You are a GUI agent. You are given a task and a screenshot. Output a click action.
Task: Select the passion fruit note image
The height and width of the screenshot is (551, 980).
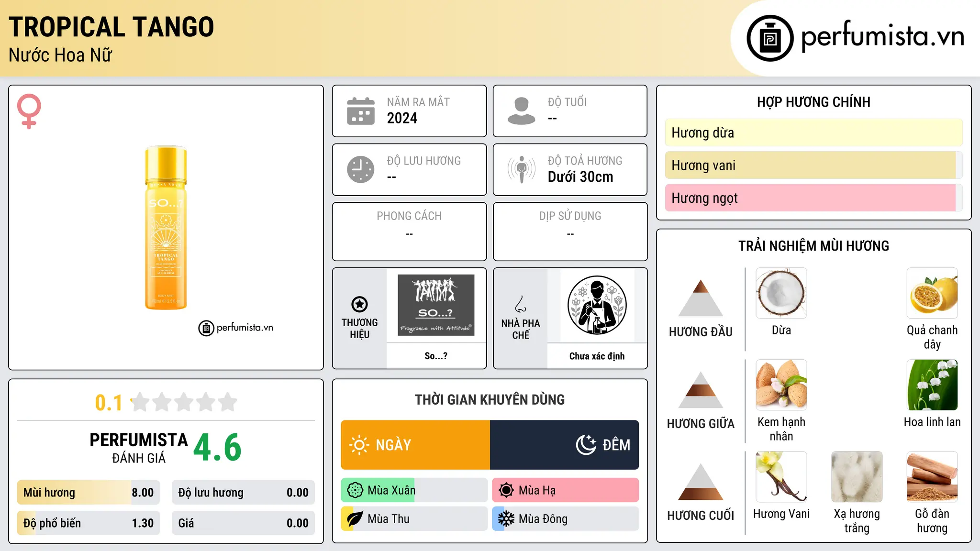click(932, 293)
